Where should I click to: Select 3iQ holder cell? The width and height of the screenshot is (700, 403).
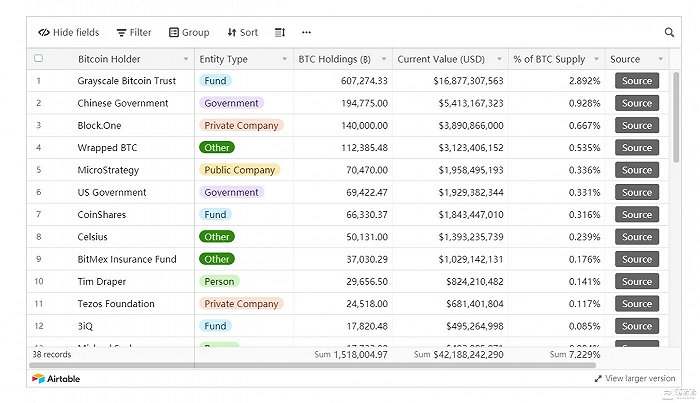click(x=85, y=326)
